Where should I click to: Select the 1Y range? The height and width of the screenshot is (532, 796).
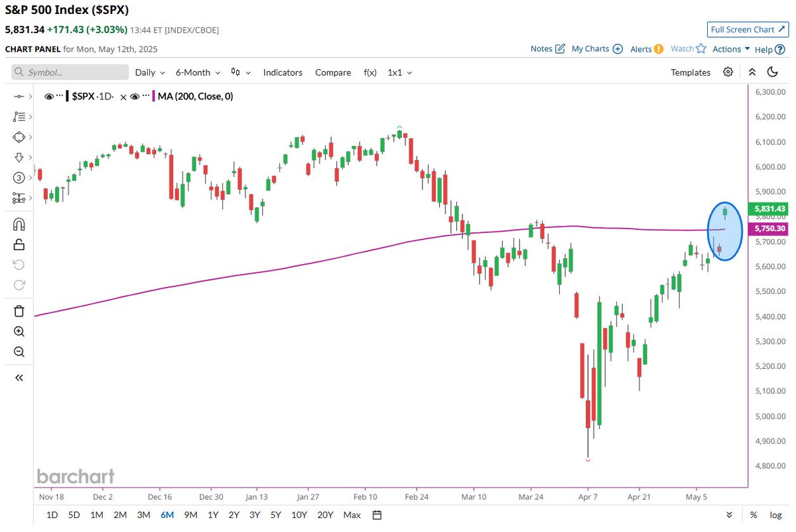click(x=213, y=515)
